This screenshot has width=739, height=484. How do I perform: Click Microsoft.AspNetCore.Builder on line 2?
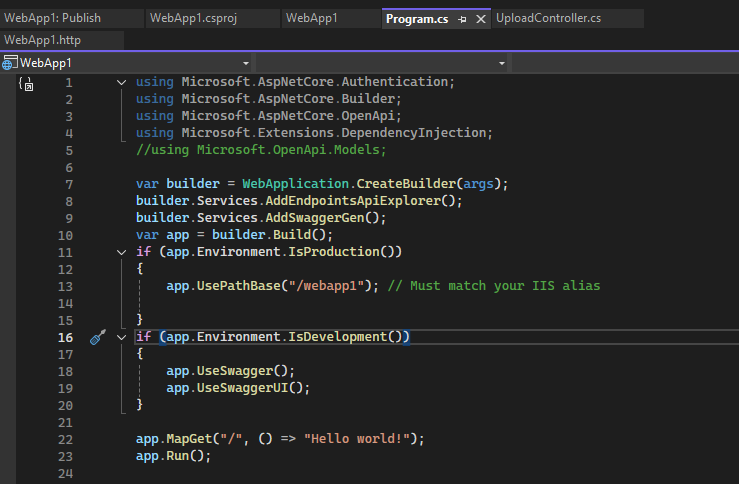click(288, 99)
